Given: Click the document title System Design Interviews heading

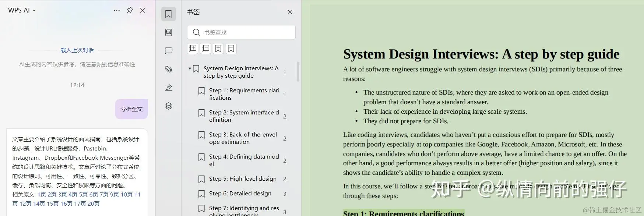Looking at the screenshot, I should tap(481, 54).
